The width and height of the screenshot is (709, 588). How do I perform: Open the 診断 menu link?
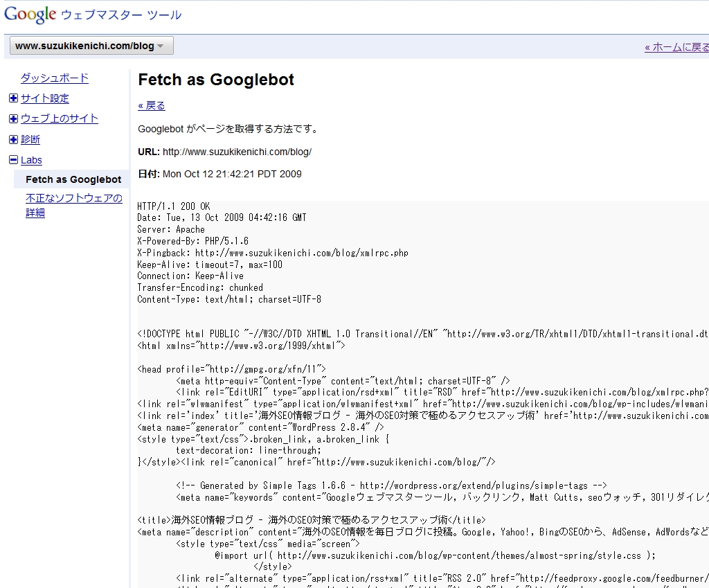point(30,139)
